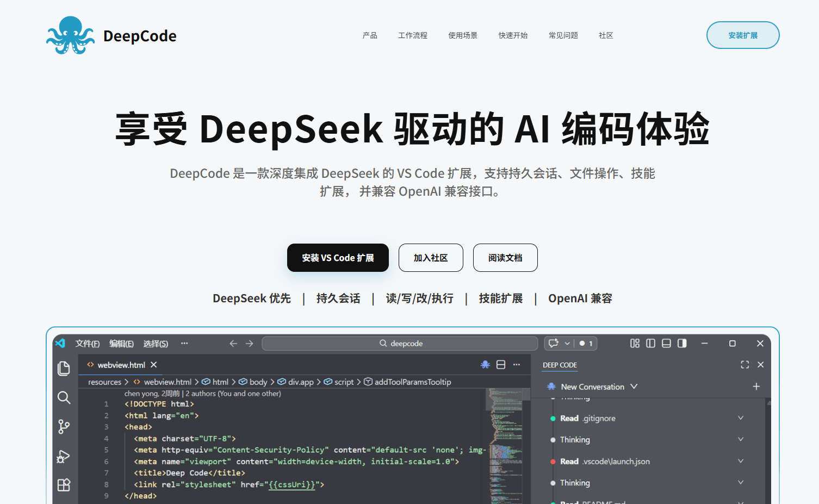Expand the Read .gitignore entry
The height and width of the screenshot is (504, 819).
(741, 418)
